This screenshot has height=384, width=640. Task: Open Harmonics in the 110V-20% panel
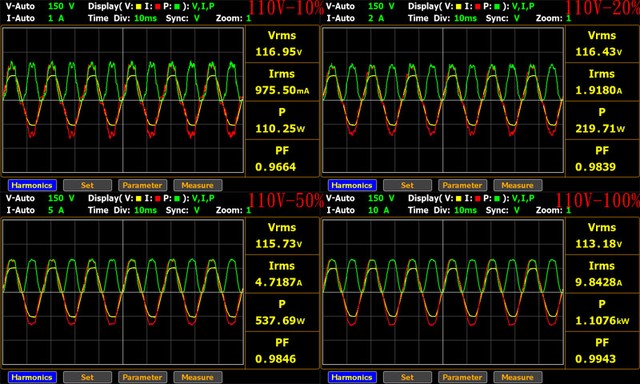click(352, 185)
